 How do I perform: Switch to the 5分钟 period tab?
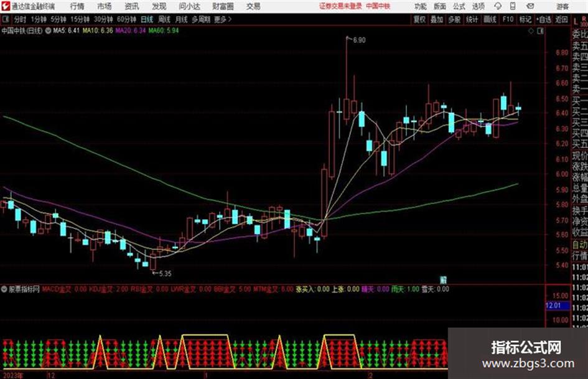pyautogui.click(x=58, y=19)
